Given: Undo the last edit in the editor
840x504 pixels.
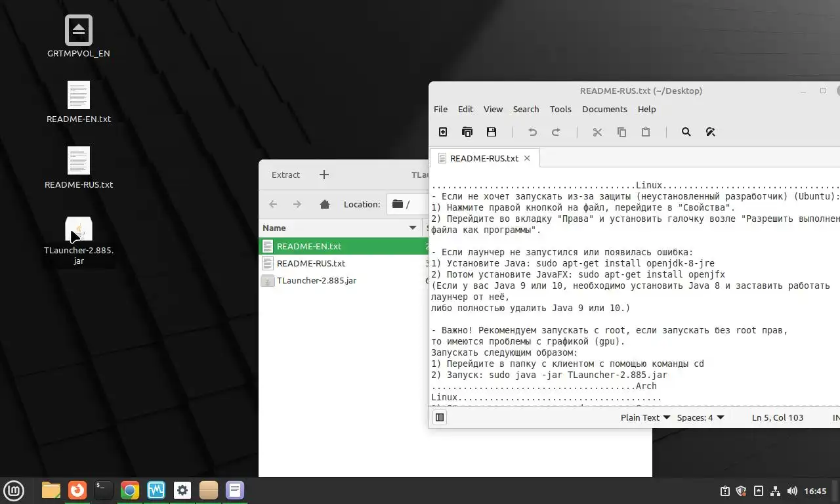Looking at the screenshot, I should tap(532, 132).
